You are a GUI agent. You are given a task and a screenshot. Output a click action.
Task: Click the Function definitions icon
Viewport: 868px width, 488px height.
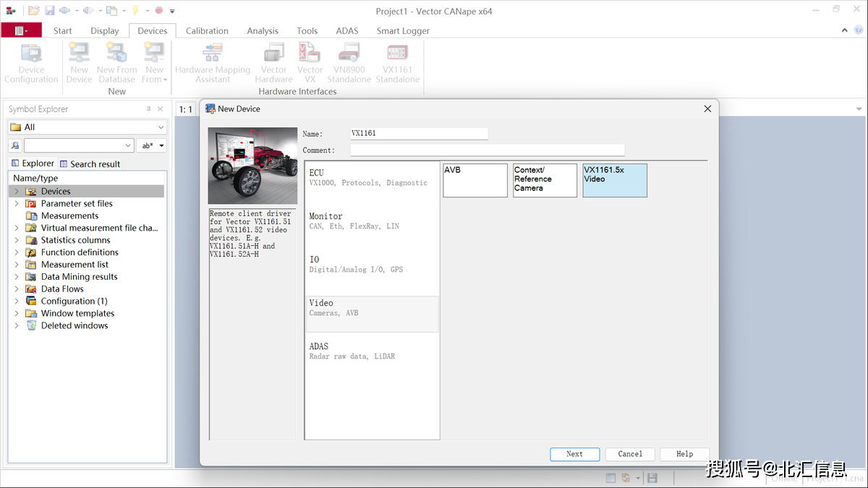31,252
